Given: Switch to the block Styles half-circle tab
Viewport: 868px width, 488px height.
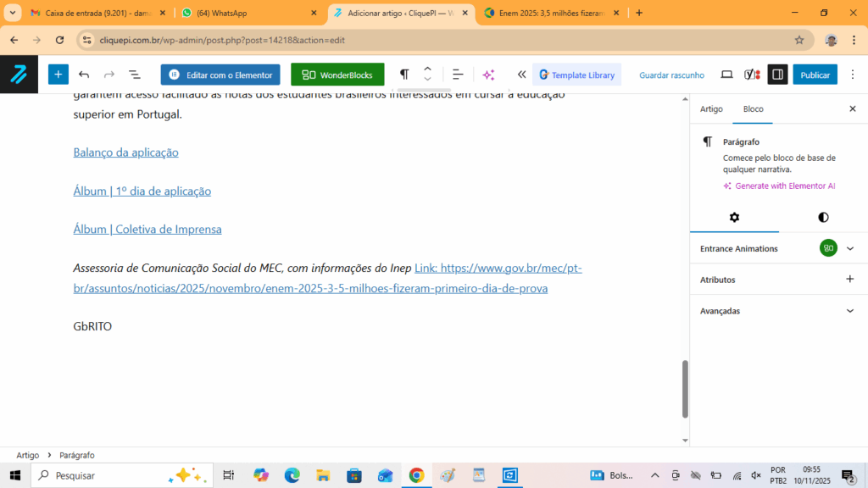Looking at the screenshot, I should [x=823, y=218].
